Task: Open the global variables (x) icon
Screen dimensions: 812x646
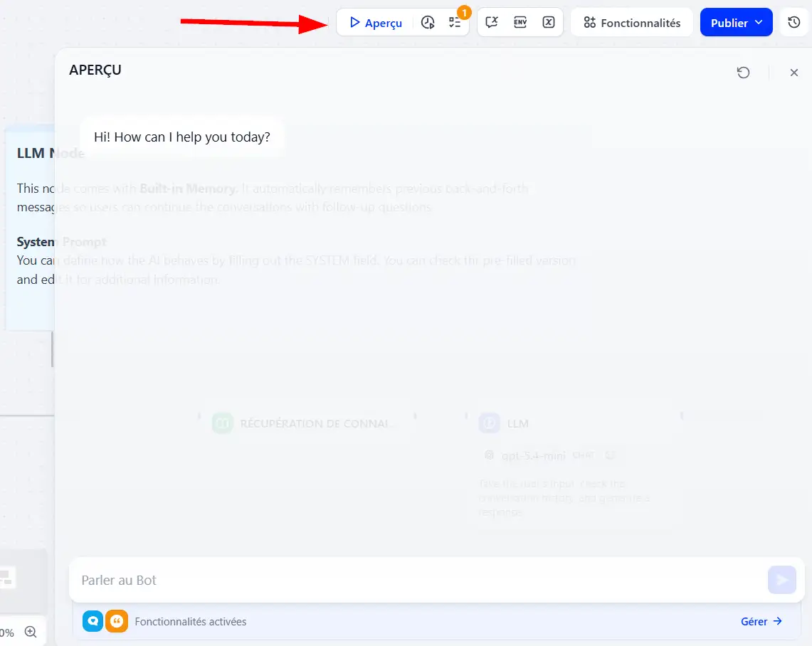Action: 549,22
